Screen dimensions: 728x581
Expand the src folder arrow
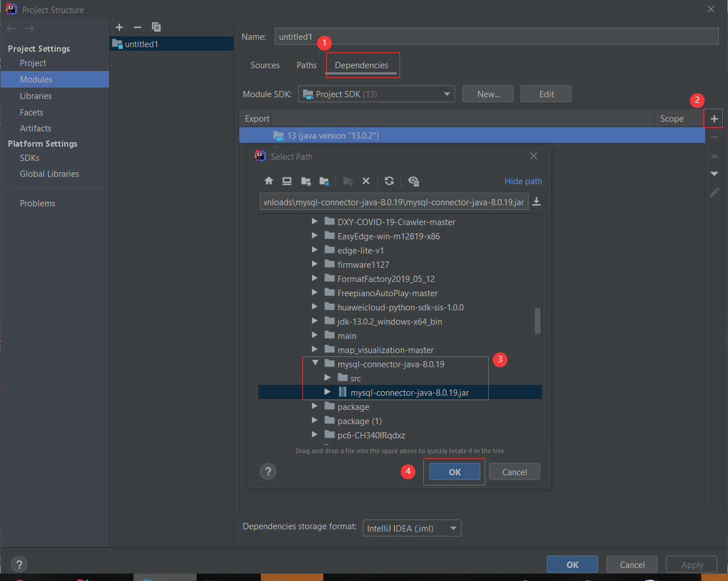[327, 377]
